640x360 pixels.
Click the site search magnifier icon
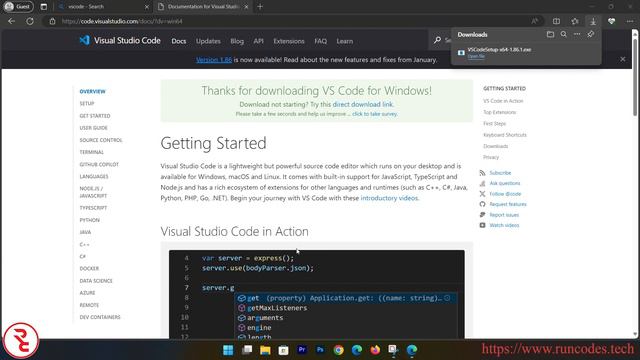[x=437, y=40]
